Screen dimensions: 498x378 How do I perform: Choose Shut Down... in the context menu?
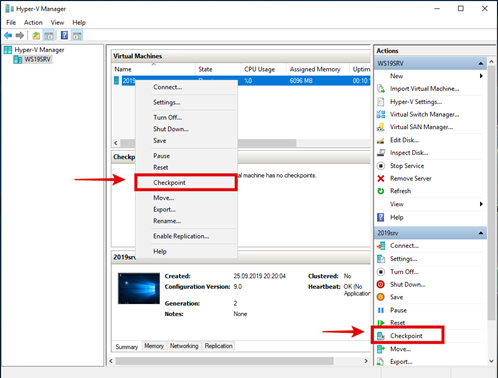point(186,129)
